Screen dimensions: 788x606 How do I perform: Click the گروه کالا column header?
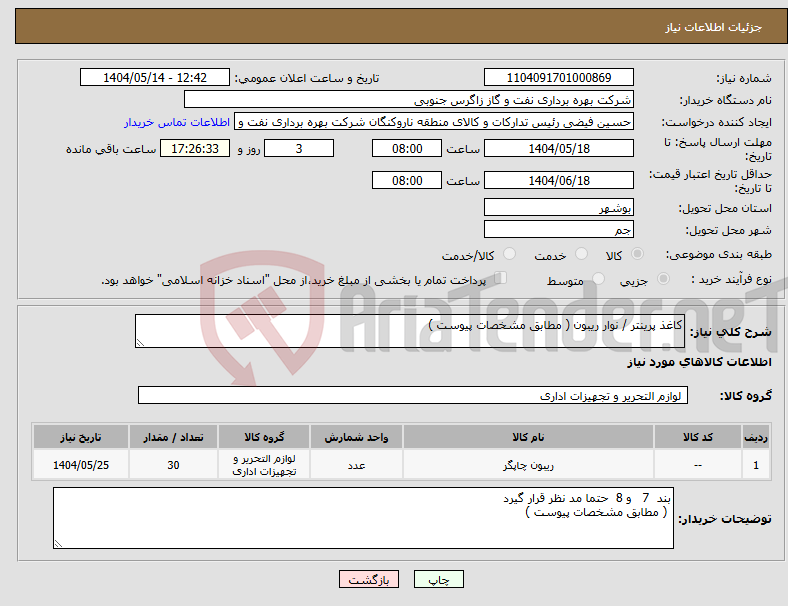click(264, 437)
